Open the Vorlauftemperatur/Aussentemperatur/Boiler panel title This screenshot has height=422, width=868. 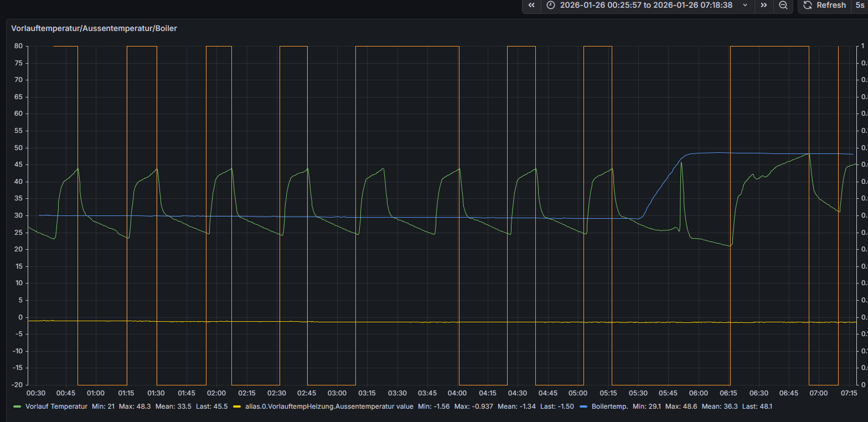[94, 28]
